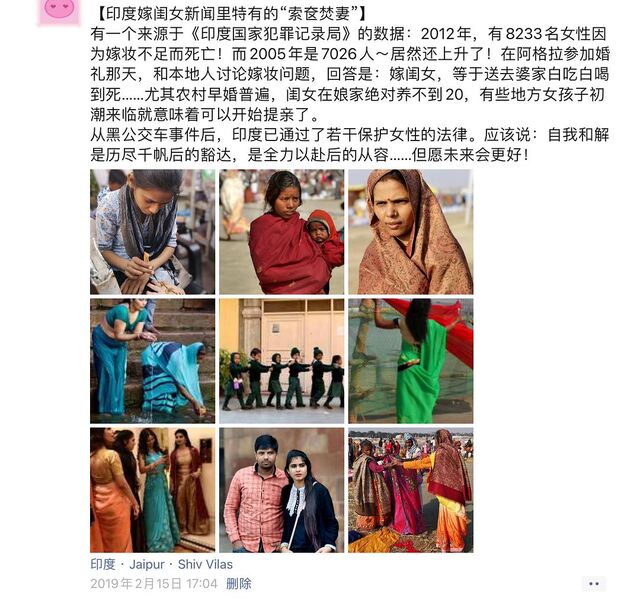
Task: View photo of woman in green sari
Action: coord(411,361)
